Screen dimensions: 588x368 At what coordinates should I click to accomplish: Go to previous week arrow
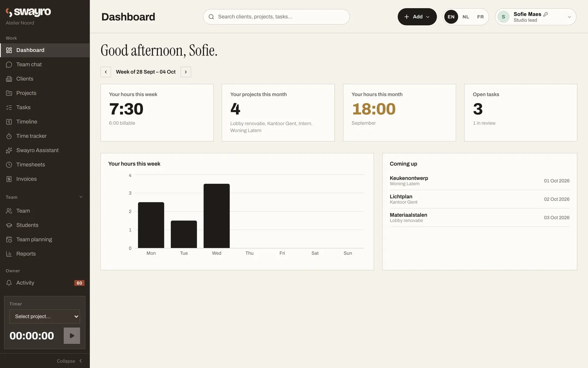[x=106, y=72]
